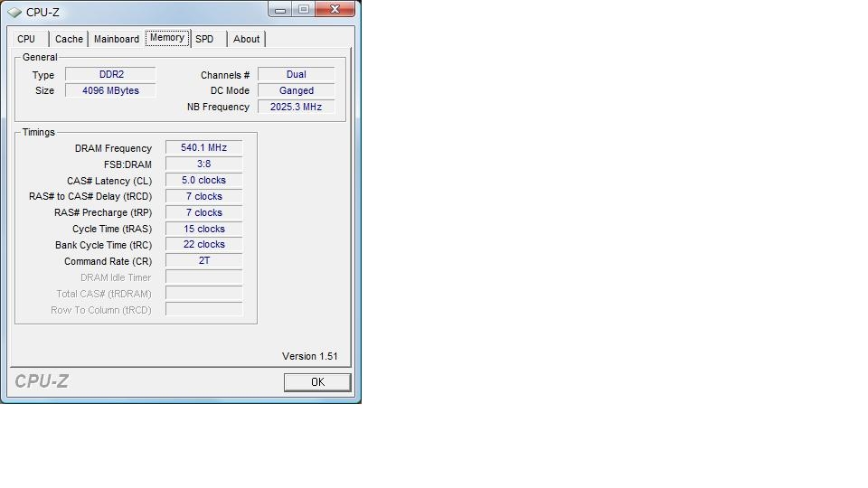Minimize the CPU-Z window
Viewport: 868px width, 488px height.
(280, 9)
